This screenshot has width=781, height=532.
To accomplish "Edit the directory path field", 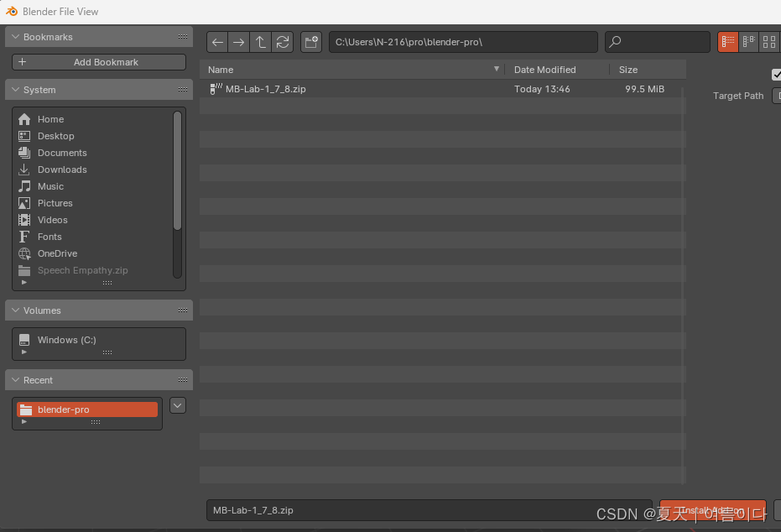I will (x=463, y=42).
